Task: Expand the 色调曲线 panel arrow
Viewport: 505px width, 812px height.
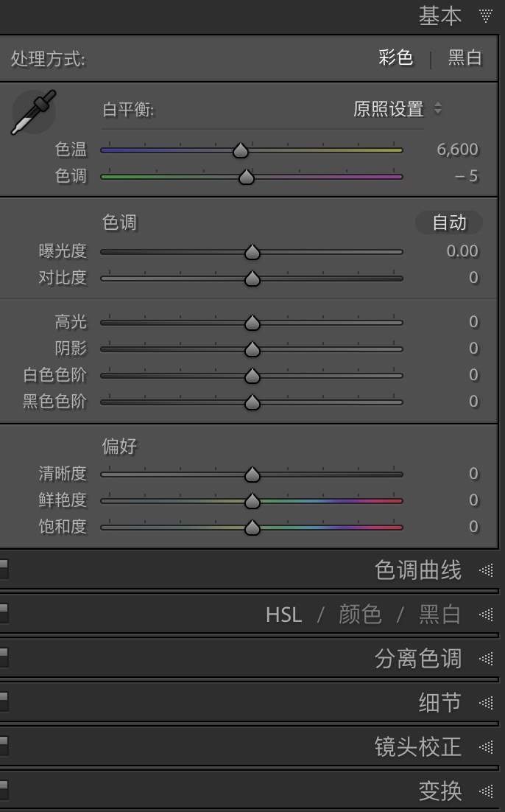Action: click(x=485, y=570)
